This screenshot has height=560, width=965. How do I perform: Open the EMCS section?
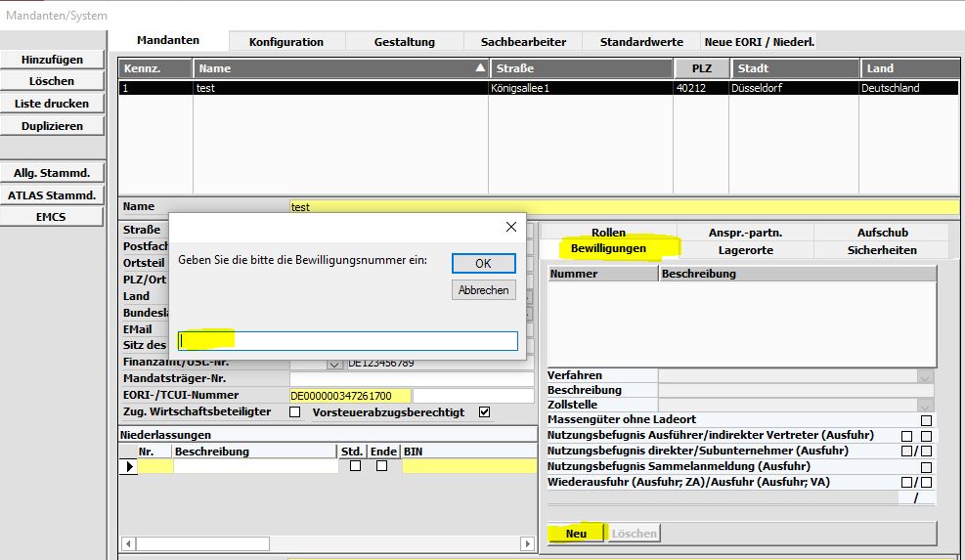52,217
